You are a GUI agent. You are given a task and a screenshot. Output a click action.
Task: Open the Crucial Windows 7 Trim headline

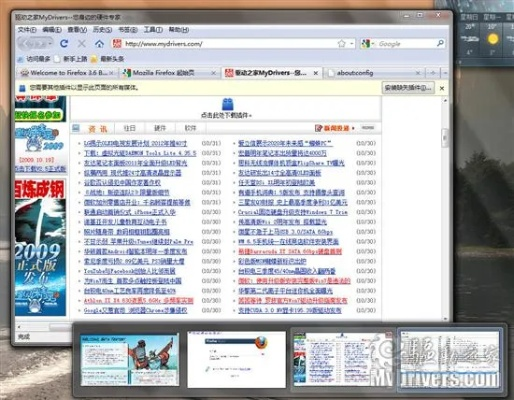[293, 212]
